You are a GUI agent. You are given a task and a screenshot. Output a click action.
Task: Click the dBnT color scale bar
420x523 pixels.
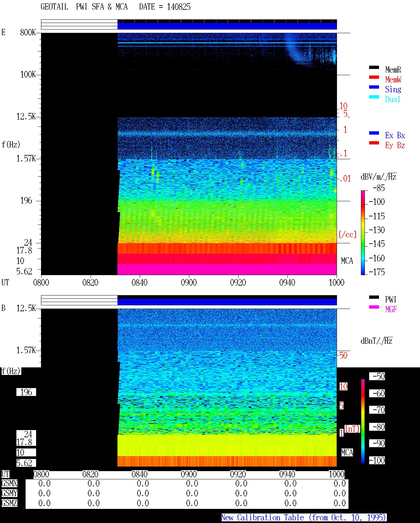pyautogui.click(x=363, y=421)
